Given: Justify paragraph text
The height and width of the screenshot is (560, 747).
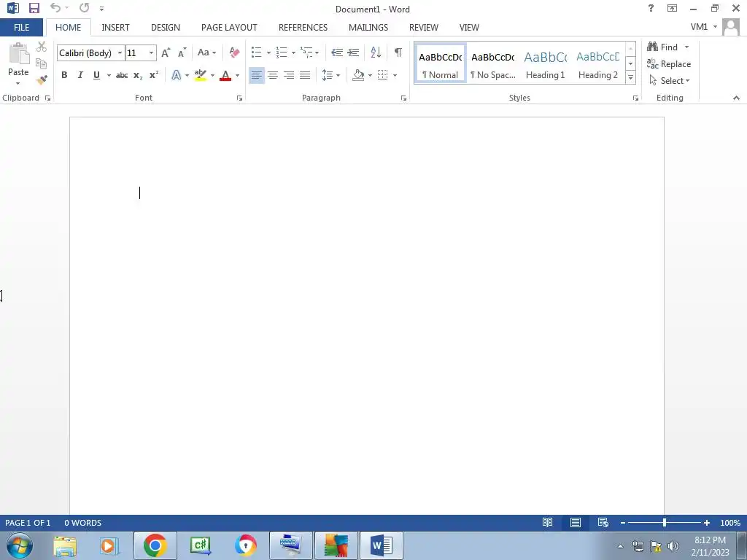Looking at the screenshot, I should (305, 75).
